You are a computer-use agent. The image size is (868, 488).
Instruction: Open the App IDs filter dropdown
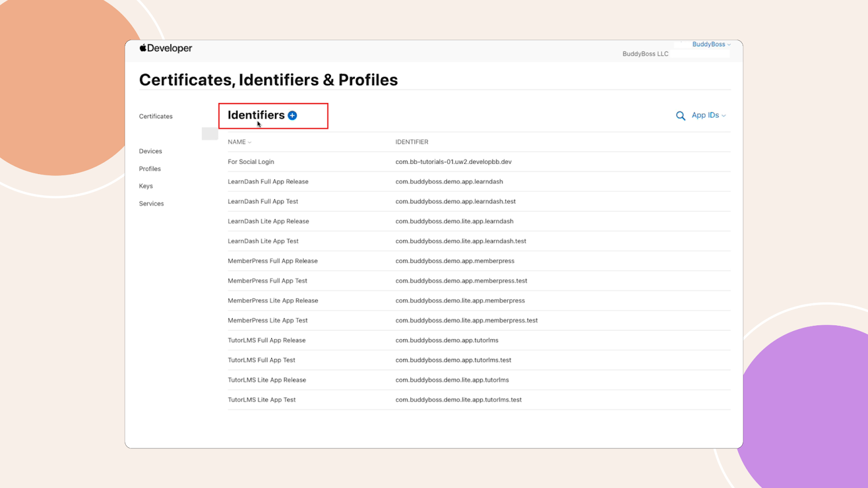pyautogui.click(x=709, y=115)
